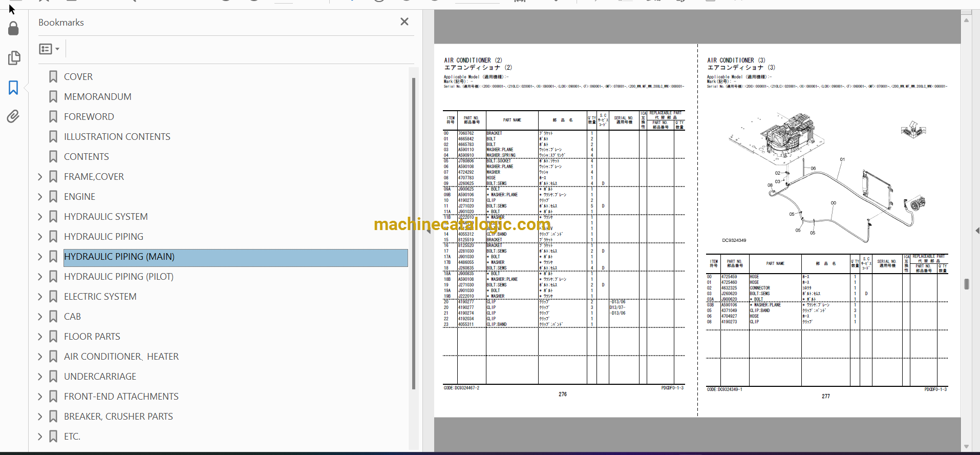This screenshot has width=980, height=455.
Task: Expand the HYDRAULIC SYSTEM bookmark
Action: coord(40,217)
